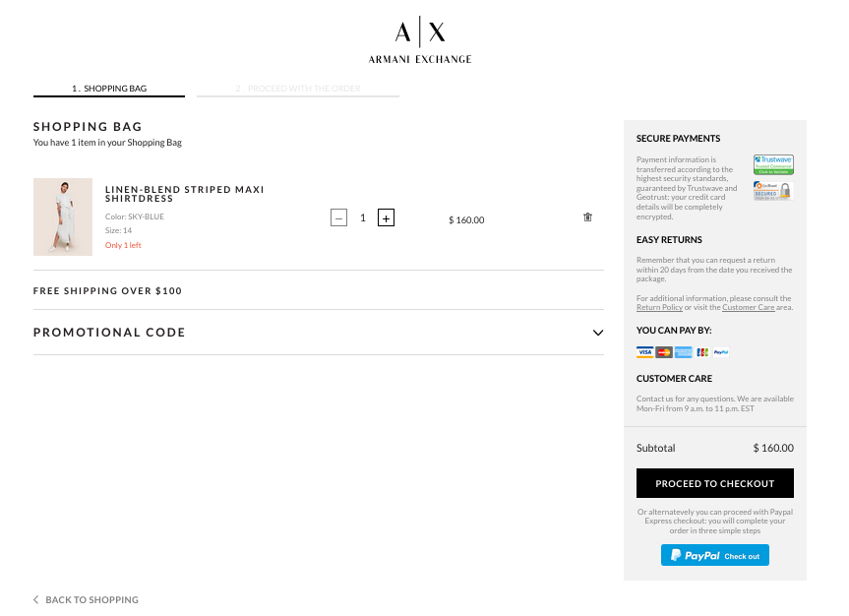
Task: Open the shirtdress product thumbnail
Action: pos(63,217)
